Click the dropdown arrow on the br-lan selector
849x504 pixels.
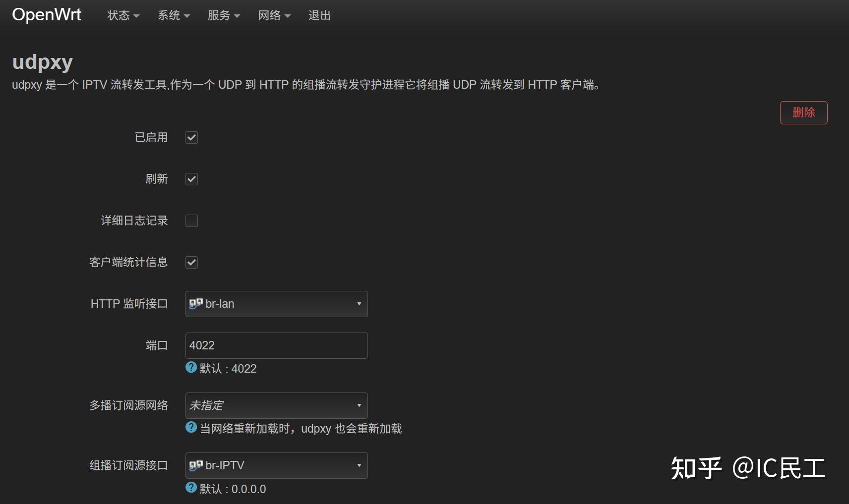coord(359,303)
